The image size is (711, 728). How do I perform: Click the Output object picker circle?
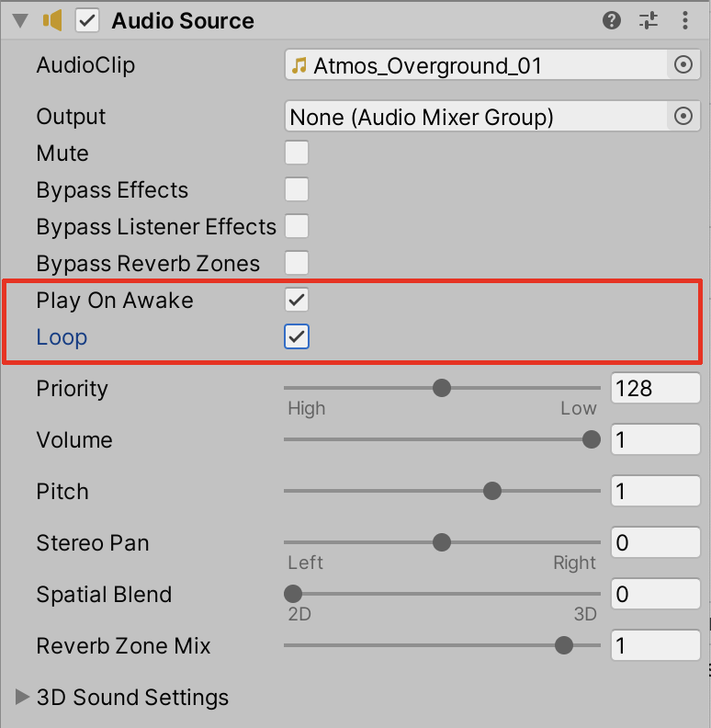[683, 117]
